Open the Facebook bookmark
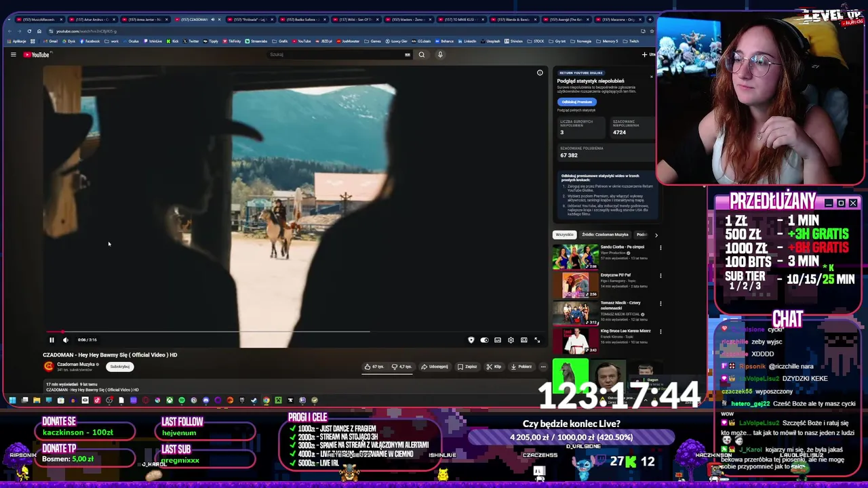Image resolution: width=868 pixels, height=488 pixels. (90, 41)
